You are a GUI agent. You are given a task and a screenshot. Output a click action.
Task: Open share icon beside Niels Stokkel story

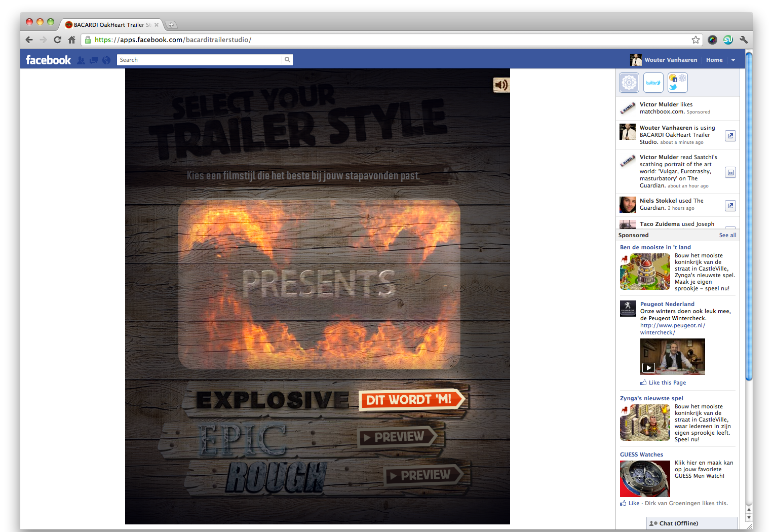pos(730,206)
